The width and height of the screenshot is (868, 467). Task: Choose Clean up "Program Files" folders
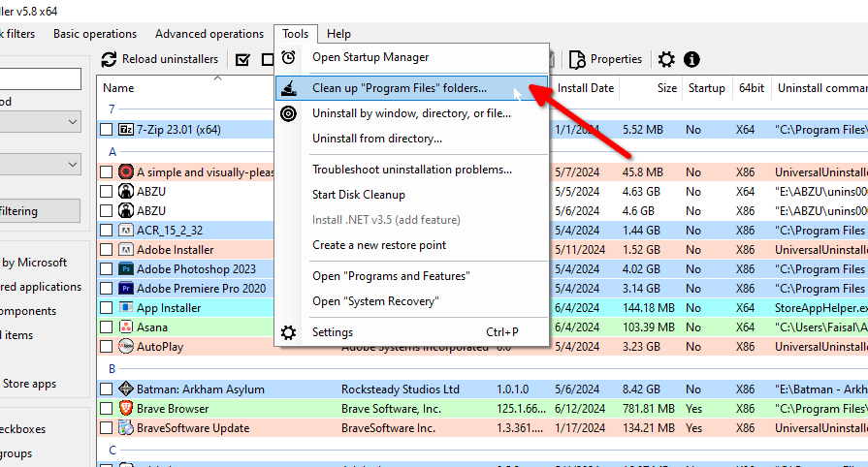click(x=411, y=88)
